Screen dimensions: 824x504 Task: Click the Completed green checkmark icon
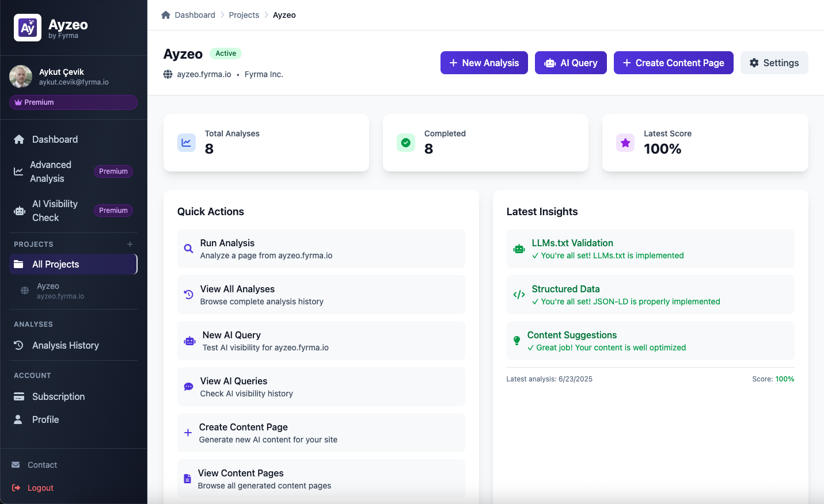tap(406, 143)
